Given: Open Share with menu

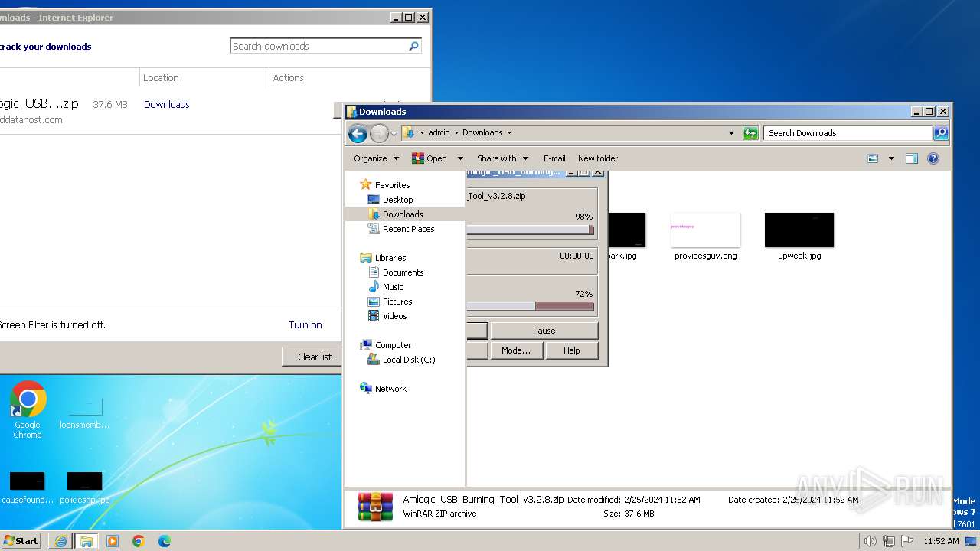Looking at the screenshot, I should [502, 158].
